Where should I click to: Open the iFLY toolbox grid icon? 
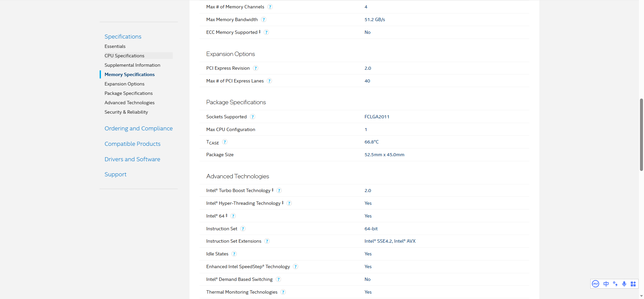coord(633,284)
